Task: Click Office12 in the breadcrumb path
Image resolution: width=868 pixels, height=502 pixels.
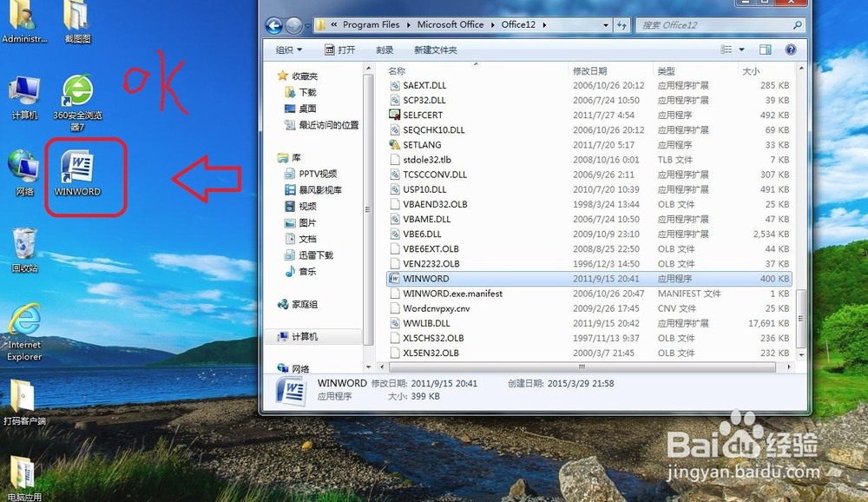Action: (x=518, y=24)
